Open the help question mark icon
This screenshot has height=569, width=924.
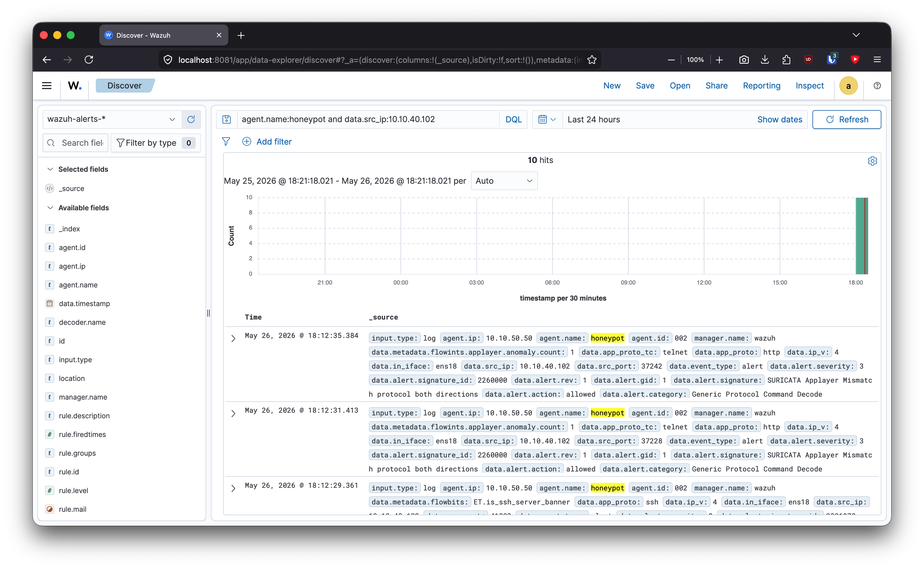click(x=877, y=86)
